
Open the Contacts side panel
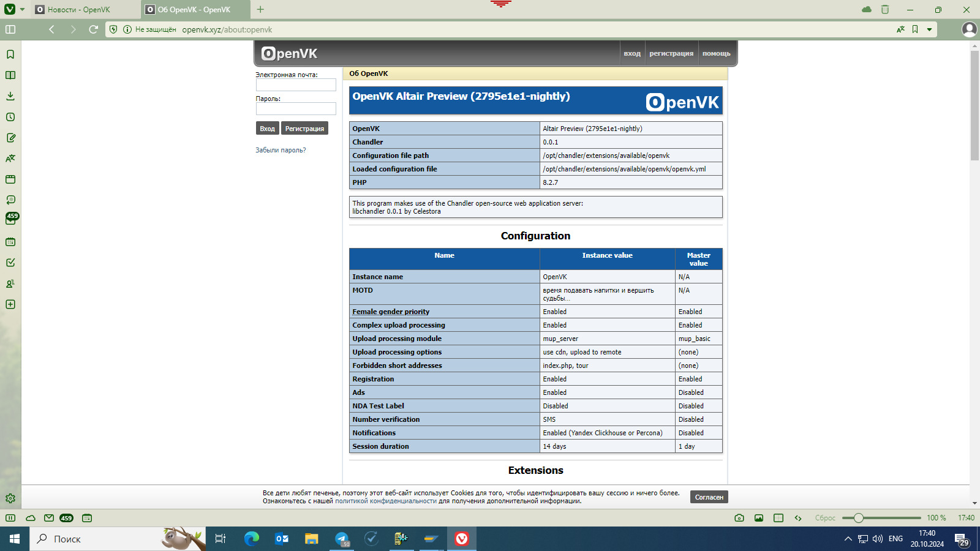click(10, 283)
